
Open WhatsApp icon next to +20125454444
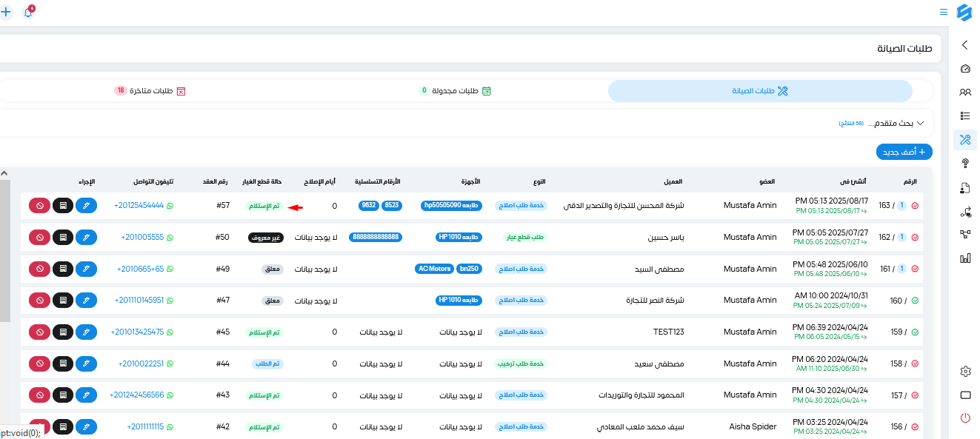(x=170, y=206)
